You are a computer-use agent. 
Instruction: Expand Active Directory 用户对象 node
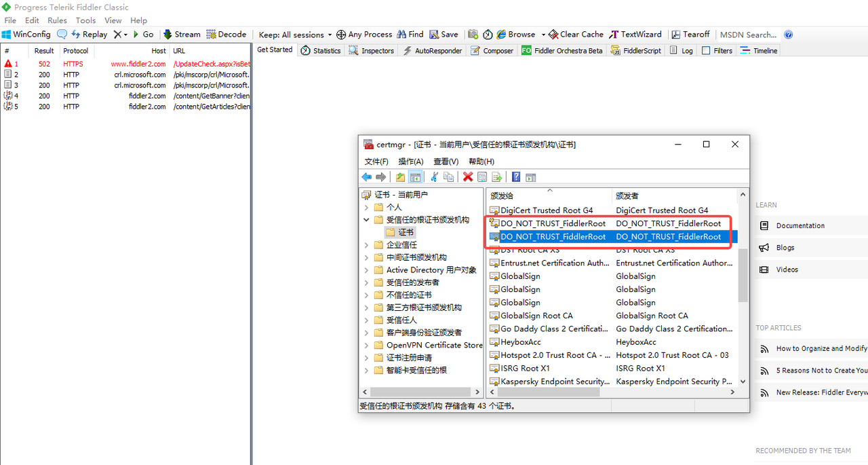click(x=367, y=270)
